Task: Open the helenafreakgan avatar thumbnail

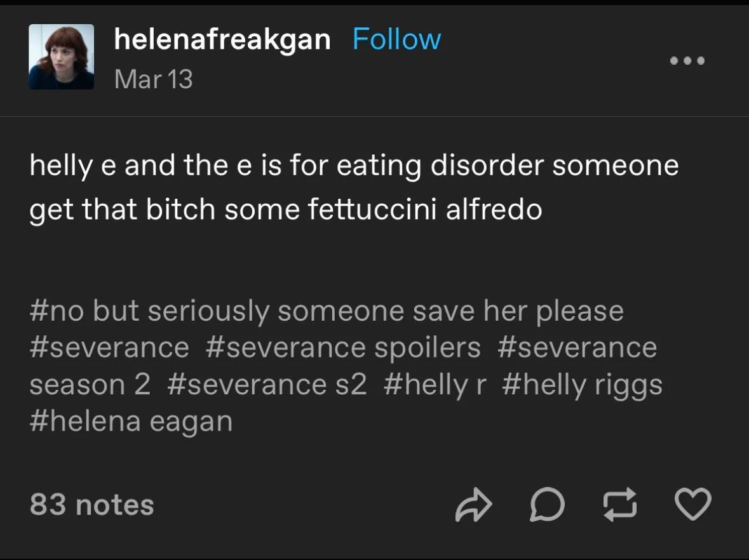Action: coord(61,57)
